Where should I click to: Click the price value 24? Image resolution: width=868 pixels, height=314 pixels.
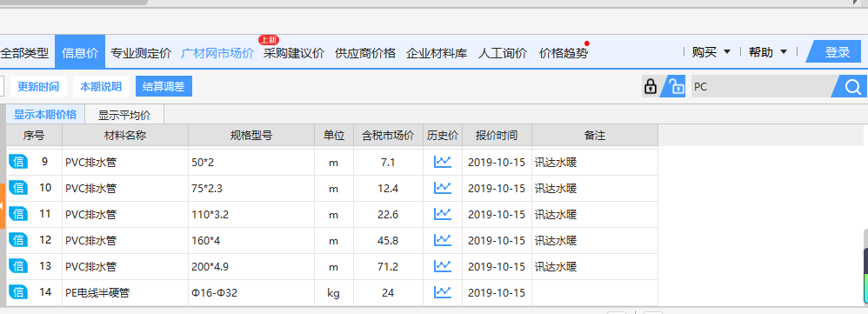(x=388, y=293)
